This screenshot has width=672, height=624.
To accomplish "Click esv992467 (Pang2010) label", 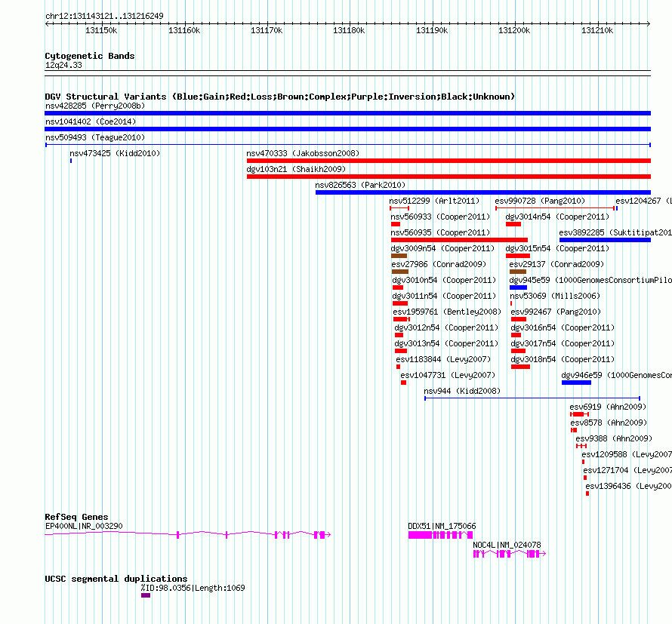I will pyautogui.click(x=556, y=312).
